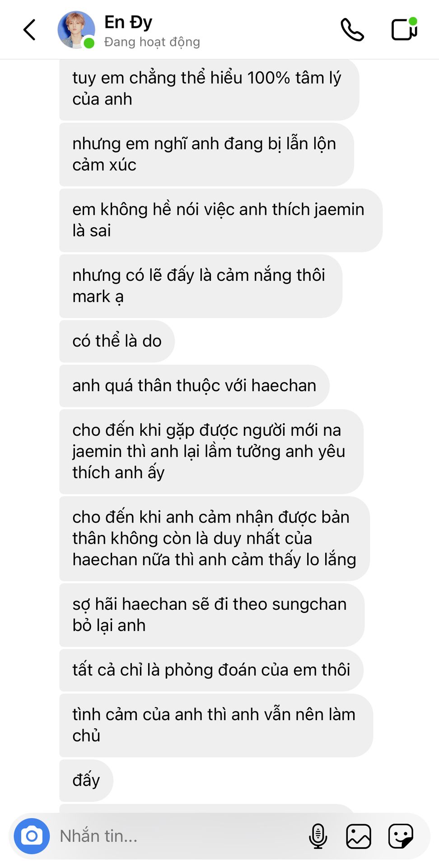The image size is (439, 868).
Task: Select message bubble "có thể là do"
Action: coord(117,341)
